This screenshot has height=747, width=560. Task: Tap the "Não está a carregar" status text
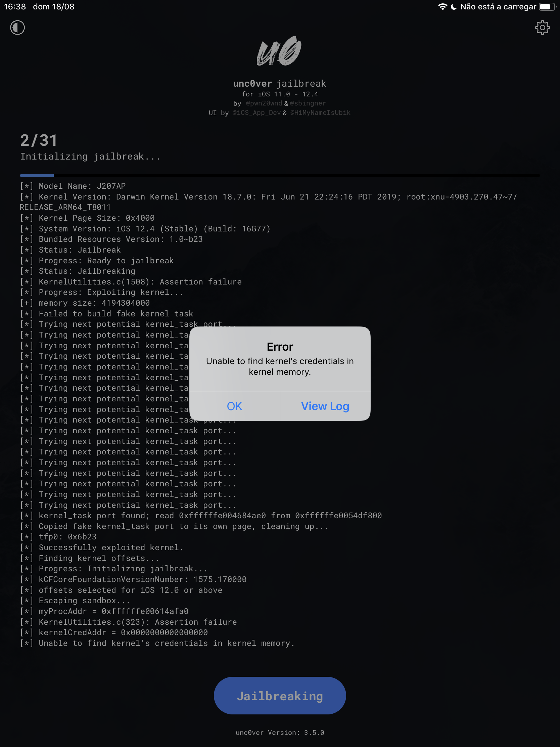click(498, 7)
